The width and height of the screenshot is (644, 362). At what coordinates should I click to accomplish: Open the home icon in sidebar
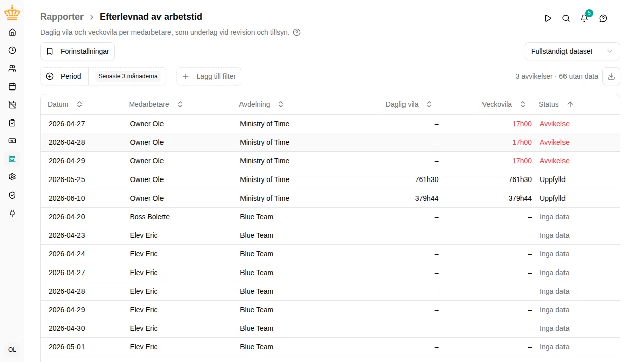tap(12, 32)
